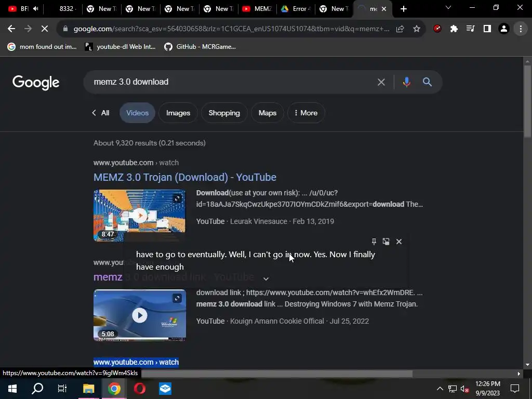Close the live caption overlay

click(x=399, y=242)
